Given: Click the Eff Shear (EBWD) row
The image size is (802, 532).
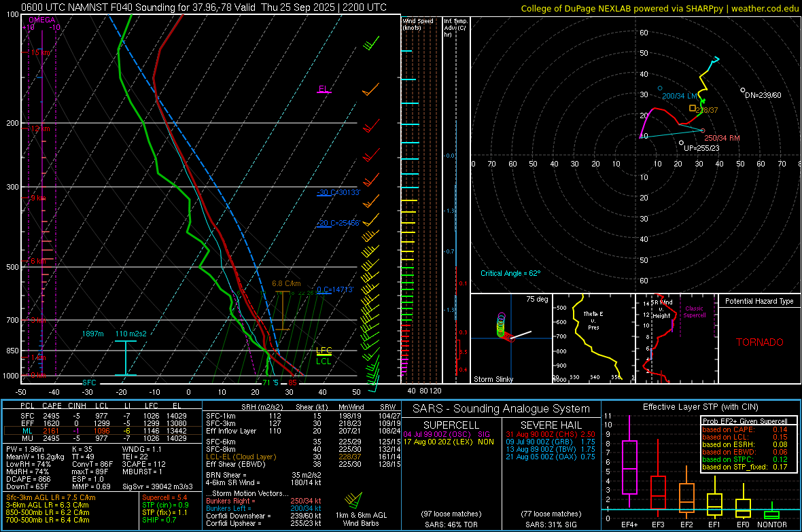Looking at the screenshot, I should (x=303, y=464).
